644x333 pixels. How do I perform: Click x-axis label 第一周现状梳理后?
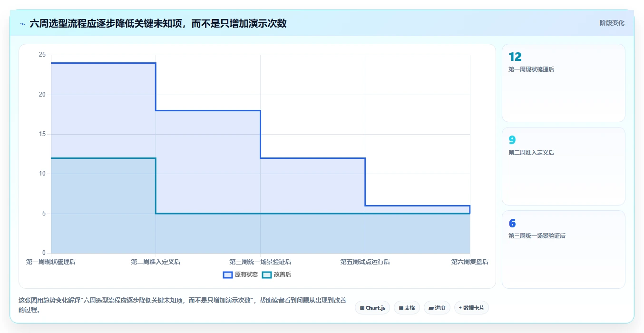coord(51,262)
